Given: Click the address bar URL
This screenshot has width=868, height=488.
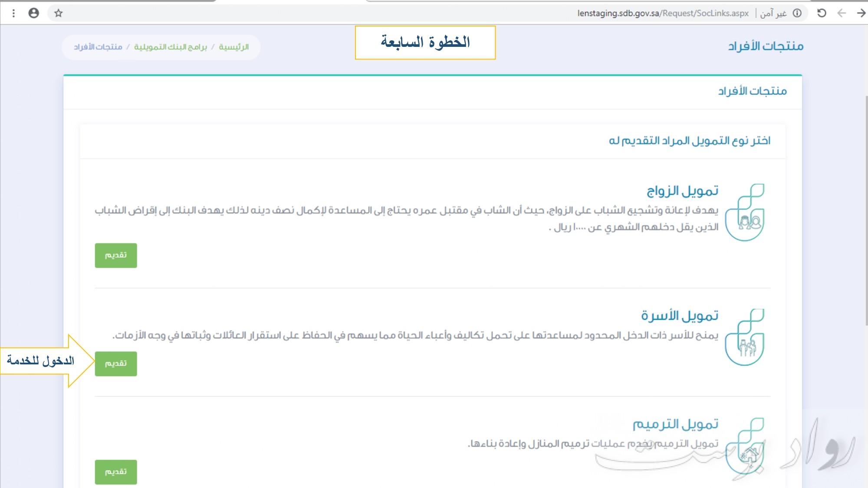Looking at the screenshot, I should click(662, 13).
